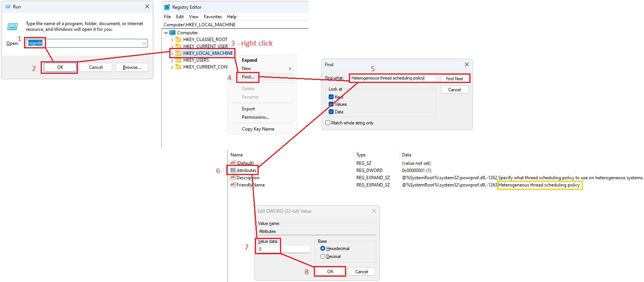Expand the HKEY_CLASSES_ROOT node
This screenshot has width=644, height=282.
[x=172, y=40]
